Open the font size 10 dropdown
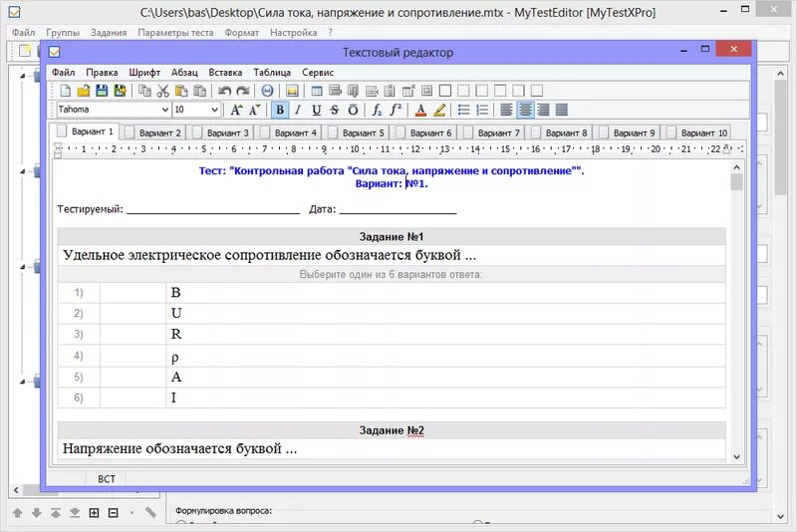The width and height of the screenshot is (797, 532). click(214, 110)
